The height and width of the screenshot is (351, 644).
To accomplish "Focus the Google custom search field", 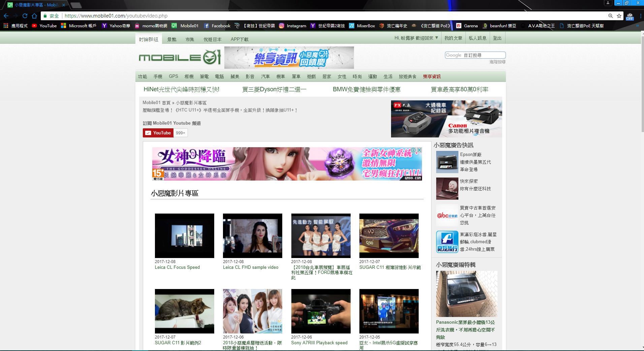I will coord(475,55).
